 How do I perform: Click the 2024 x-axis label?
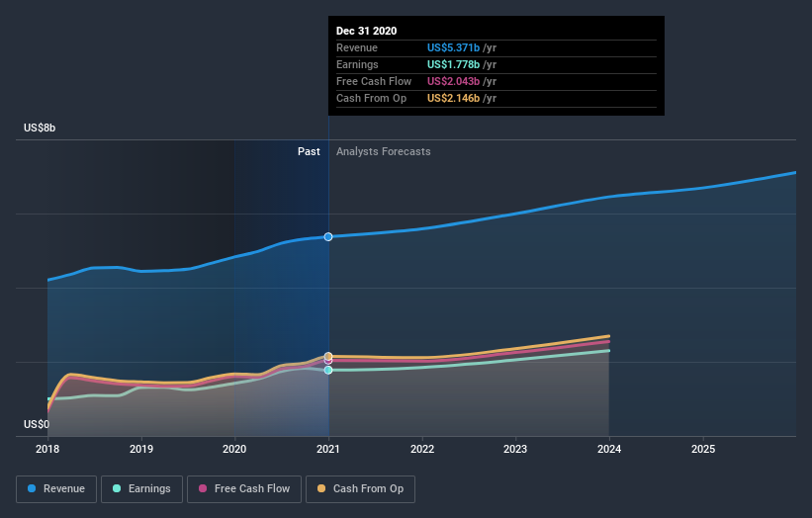point(609,449)
